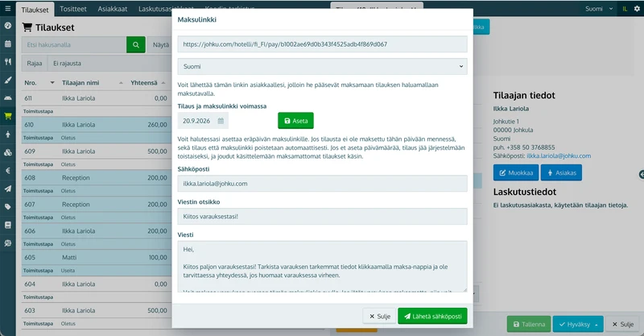Open the couch icon in the sidebar

point(8,97)
